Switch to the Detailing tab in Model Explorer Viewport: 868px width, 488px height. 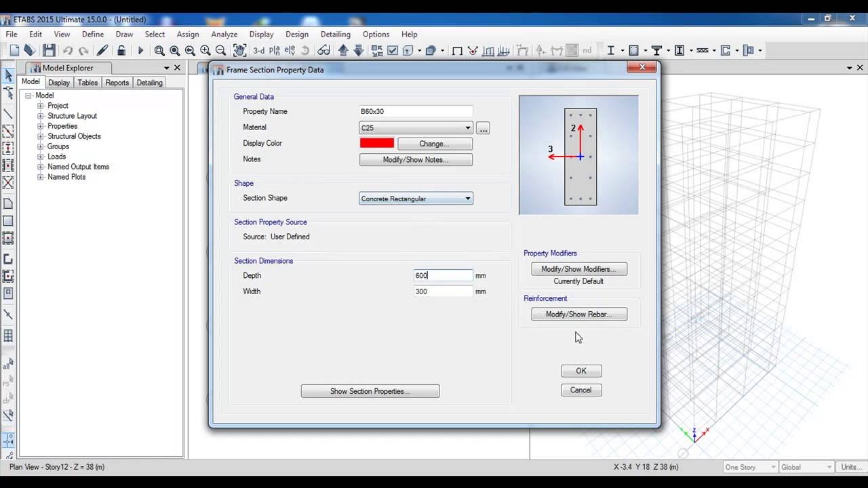coord(149,83)
